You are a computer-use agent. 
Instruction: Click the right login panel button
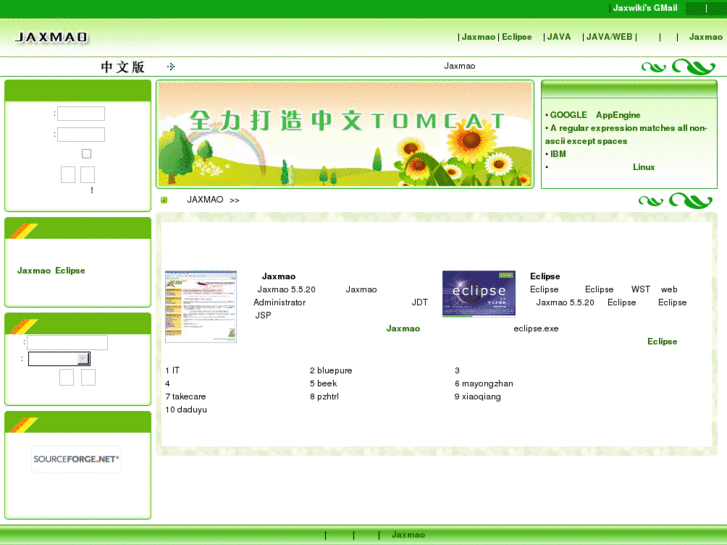88,175
